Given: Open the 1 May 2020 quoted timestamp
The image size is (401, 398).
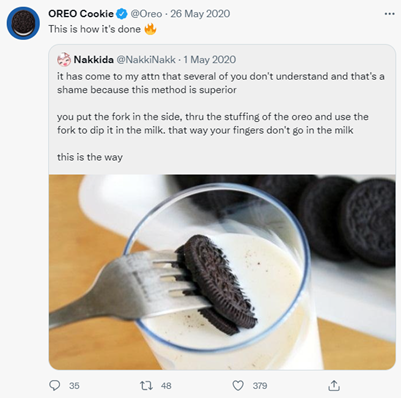Looking at the screenshot, I should [210, 60].
